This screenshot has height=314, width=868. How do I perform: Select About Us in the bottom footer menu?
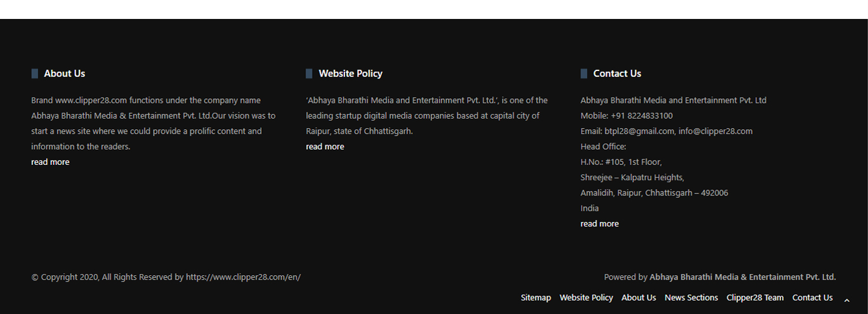coord(638,298)
